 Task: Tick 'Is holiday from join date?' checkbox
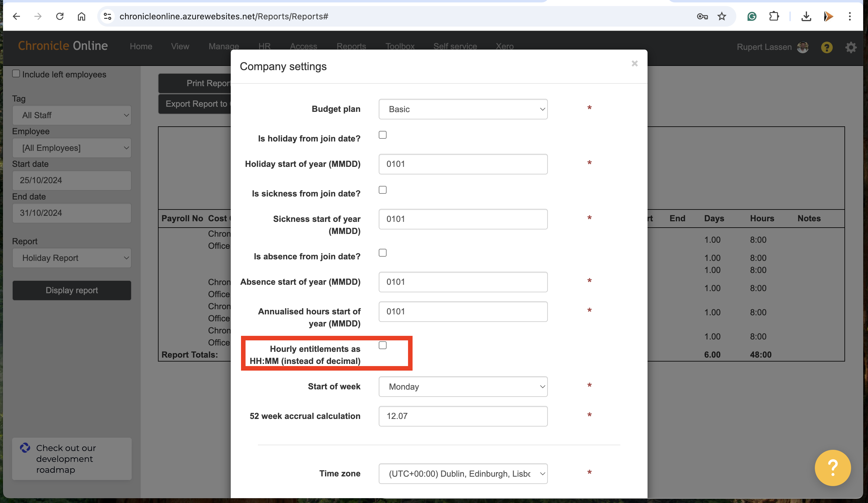pos(383,135)
